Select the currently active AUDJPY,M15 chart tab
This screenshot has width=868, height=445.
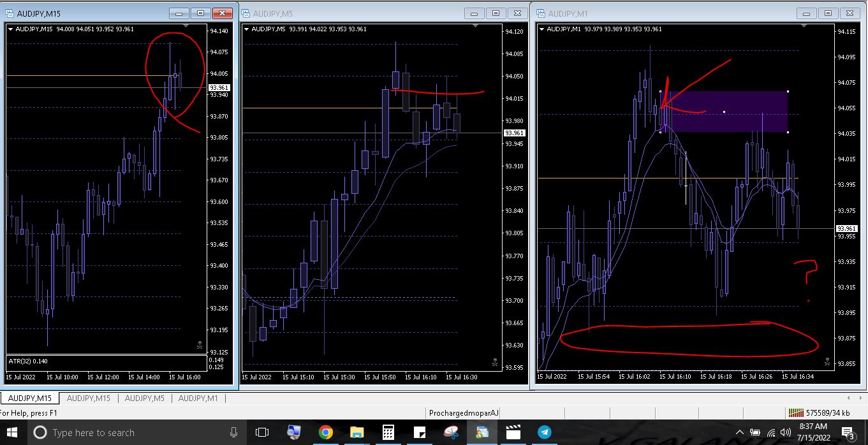pos(29,398)
